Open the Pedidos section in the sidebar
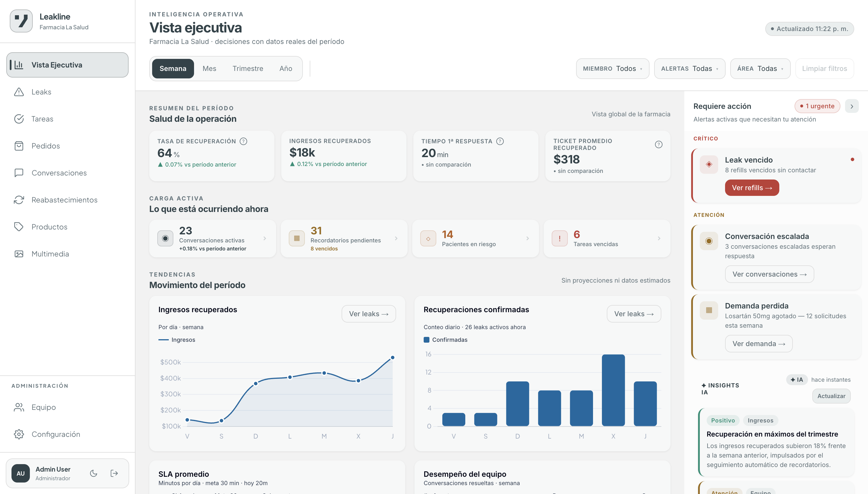 [67, 146]
